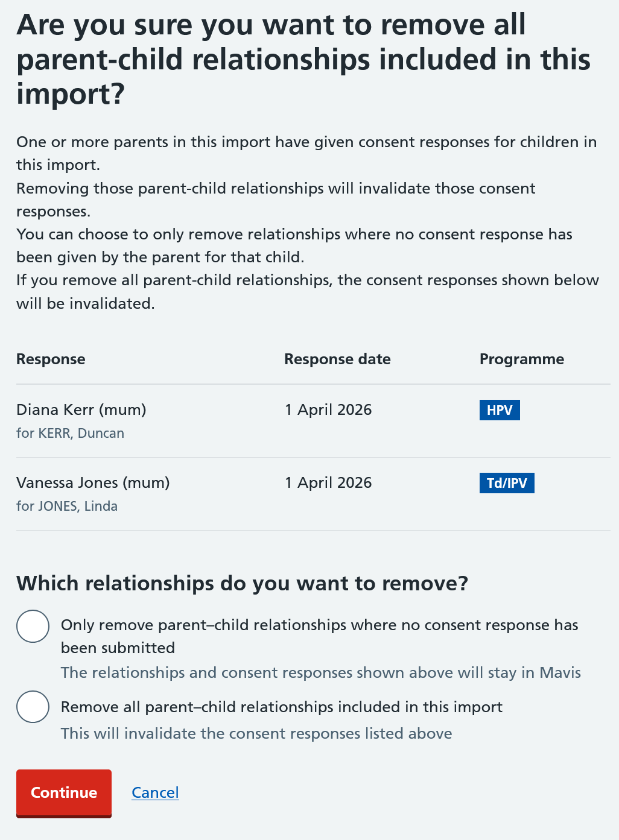Viewport: 619px width, 840px height.
Task: Select remove all parent-child relationships option
Action: [x=33, y=707]
